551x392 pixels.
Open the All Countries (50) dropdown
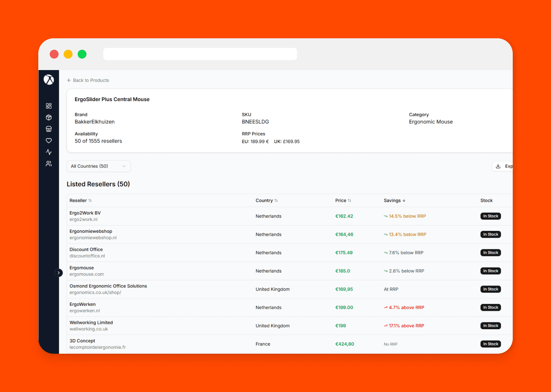99,166
